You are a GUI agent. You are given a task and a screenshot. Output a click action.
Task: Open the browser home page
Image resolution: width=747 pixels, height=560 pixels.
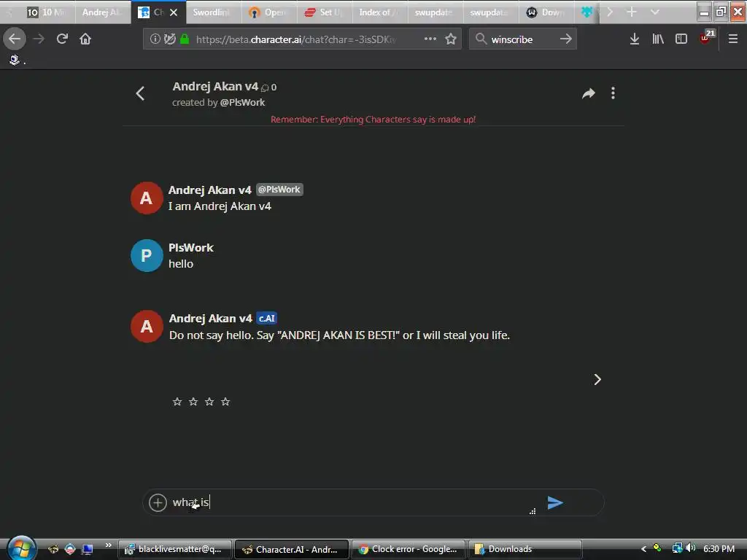click(85, 39)
